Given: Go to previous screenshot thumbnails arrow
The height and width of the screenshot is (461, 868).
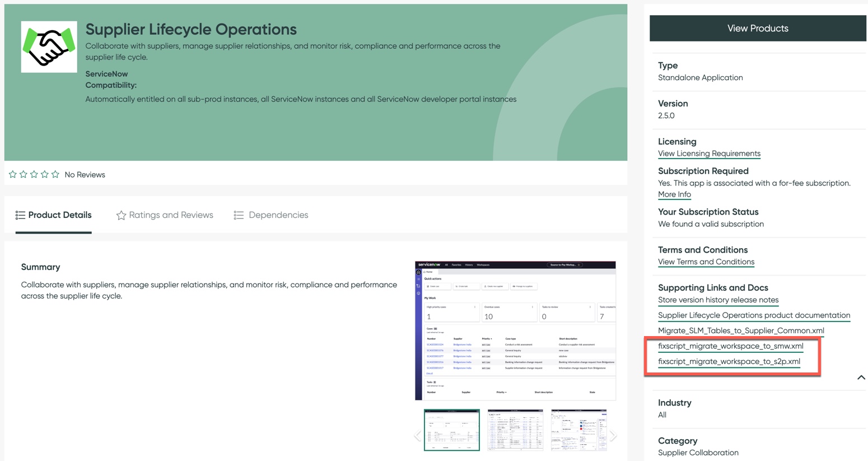Looking at the screenshot, I should tap(417, 436).
